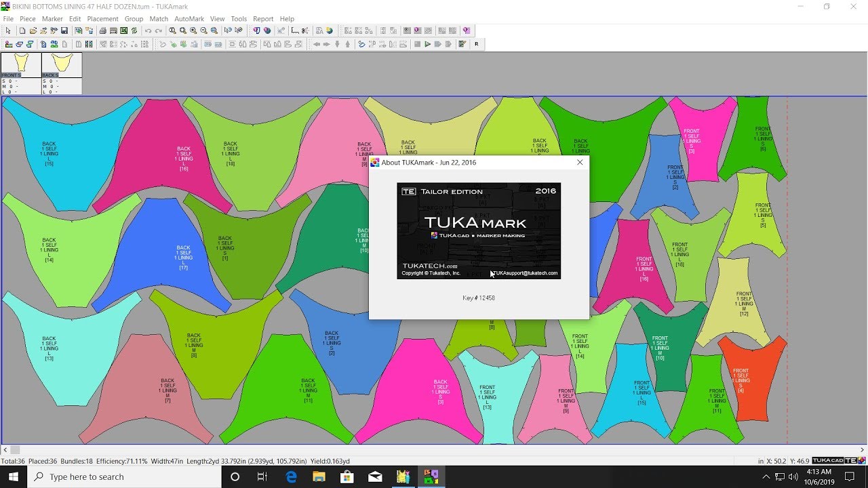Redo the last undone action

click(159, 30)
